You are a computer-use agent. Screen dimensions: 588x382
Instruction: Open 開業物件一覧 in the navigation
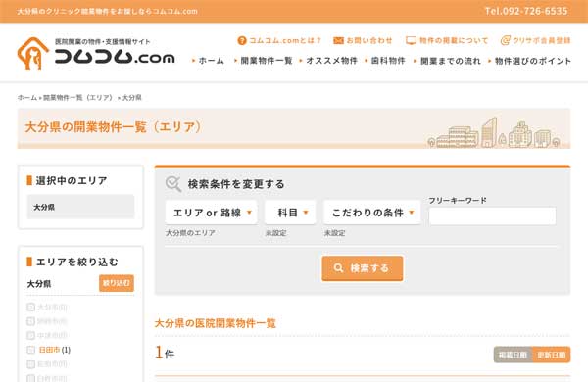267,61
